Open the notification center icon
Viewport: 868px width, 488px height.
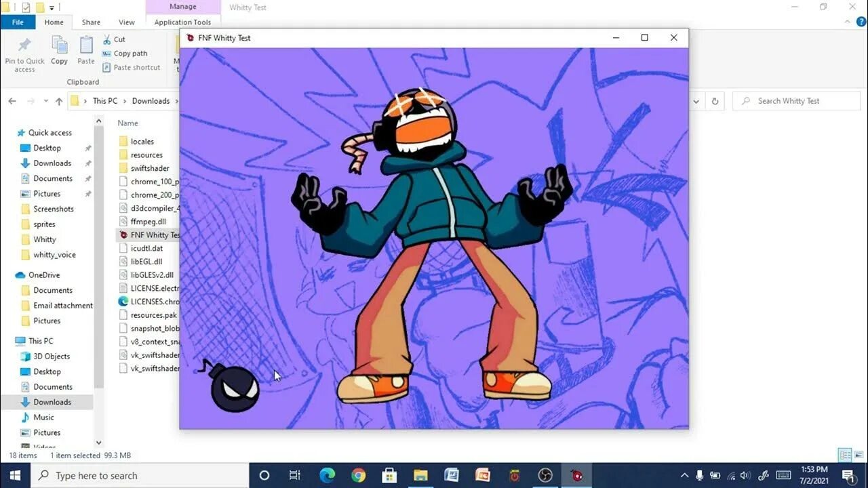tap(848, 475)
